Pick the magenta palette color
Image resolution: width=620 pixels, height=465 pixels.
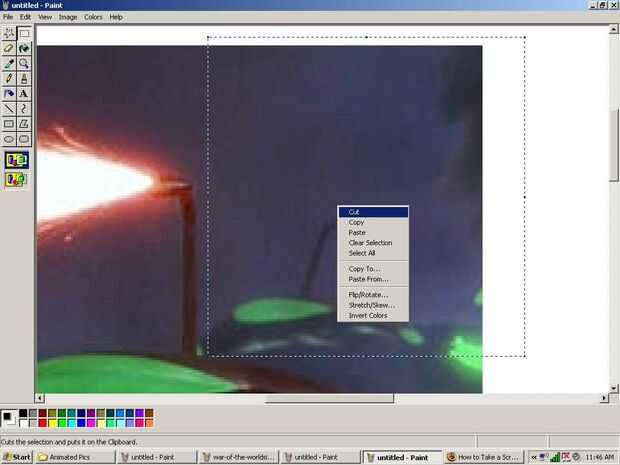tap(91, 423)
